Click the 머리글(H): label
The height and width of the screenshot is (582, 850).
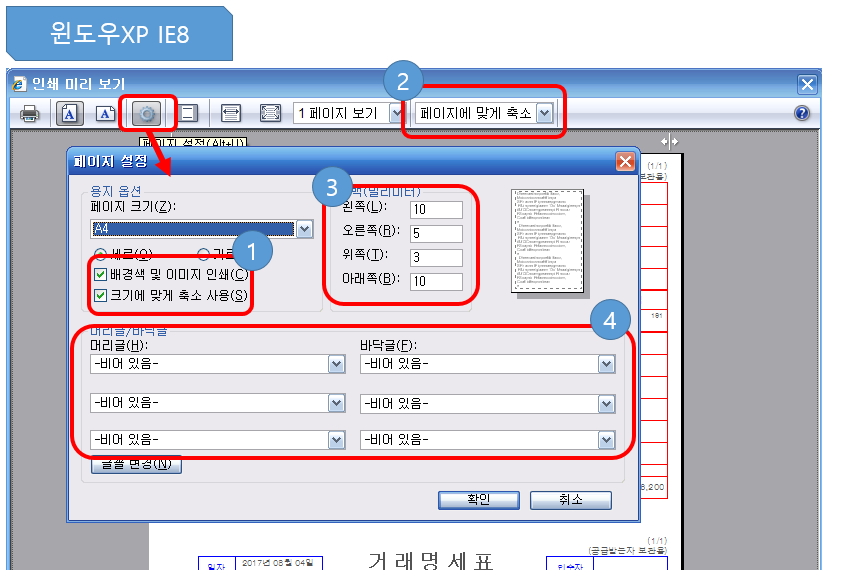click(119, 345)
